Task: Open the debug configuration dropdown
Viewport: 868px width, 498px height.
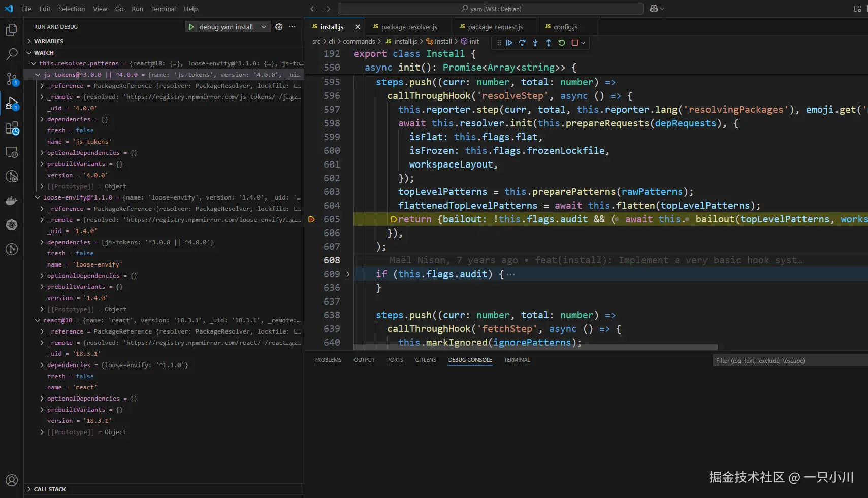Action: [264, 27]
